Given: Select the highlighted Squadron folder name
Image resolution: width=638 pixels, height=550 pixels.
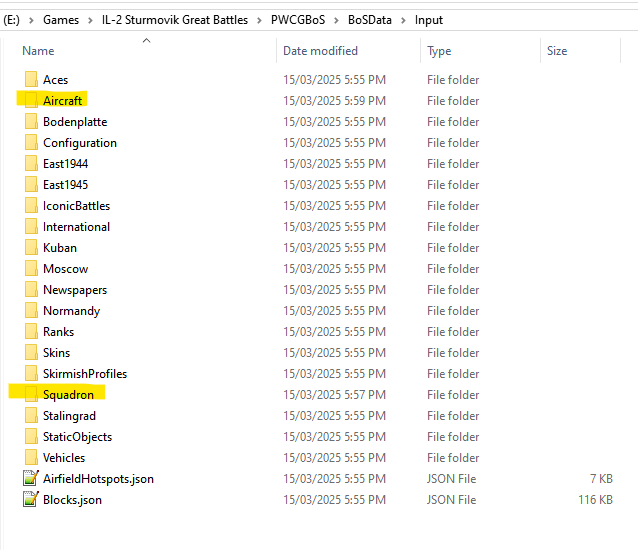Looking at the screenshot, I should tap(68, 395).
